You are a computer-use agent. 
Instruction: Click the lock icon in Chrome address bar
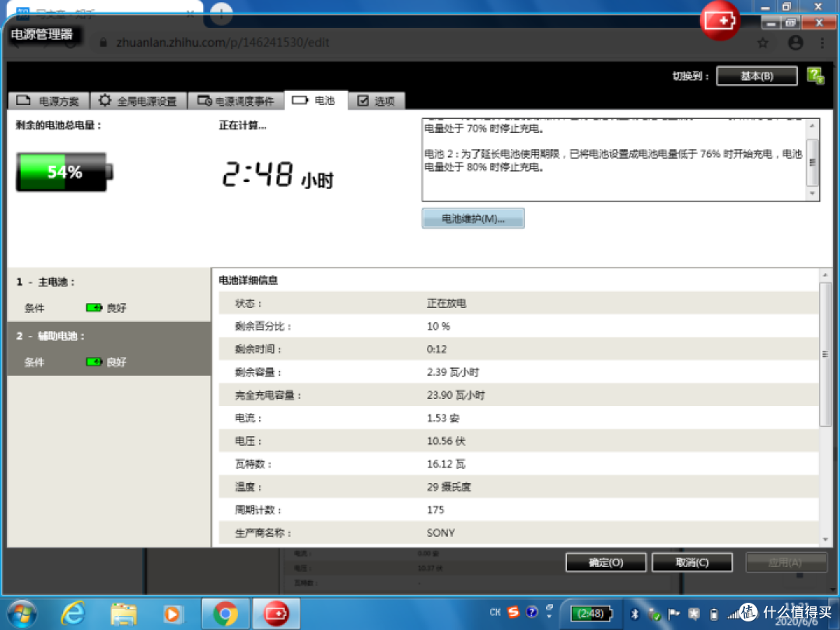point(103,42)
